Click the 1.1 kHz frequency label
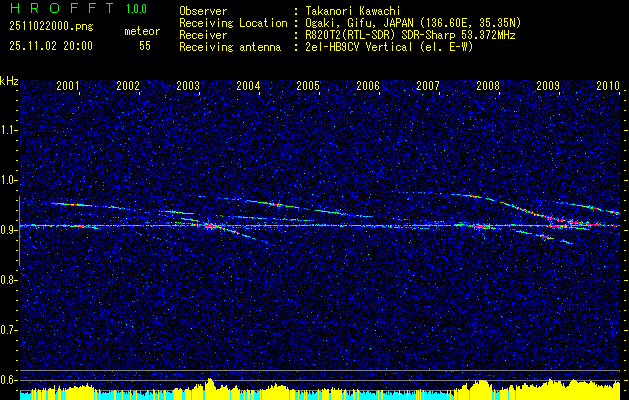629x400 pixels. [8, 130]
